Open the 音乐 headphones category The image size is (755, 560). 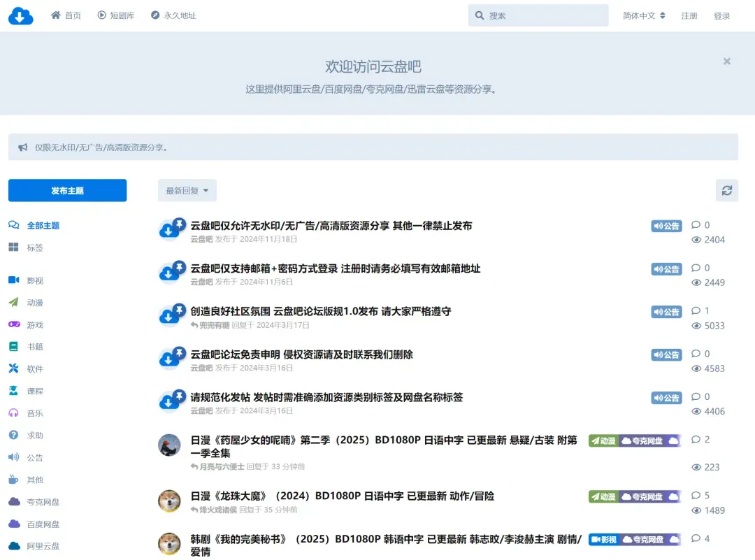pyautogui.click(x=34, y=413)
